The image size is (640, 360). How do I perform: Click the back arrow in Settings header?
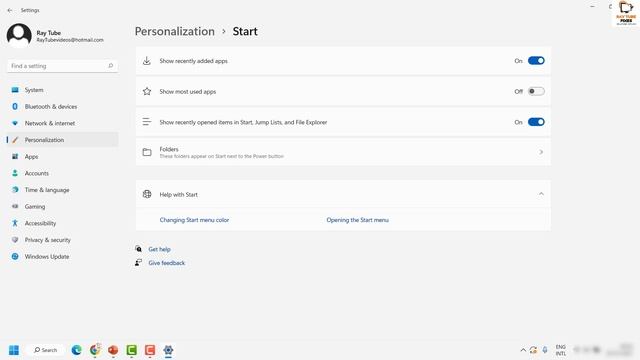tap(10, 10)
